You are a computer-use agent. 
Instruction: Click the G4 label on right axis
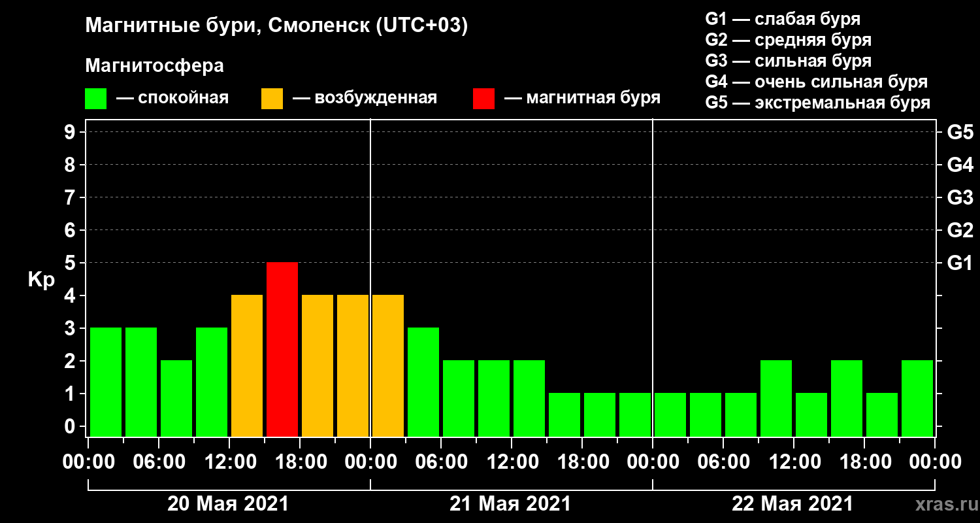coord(960,165)
